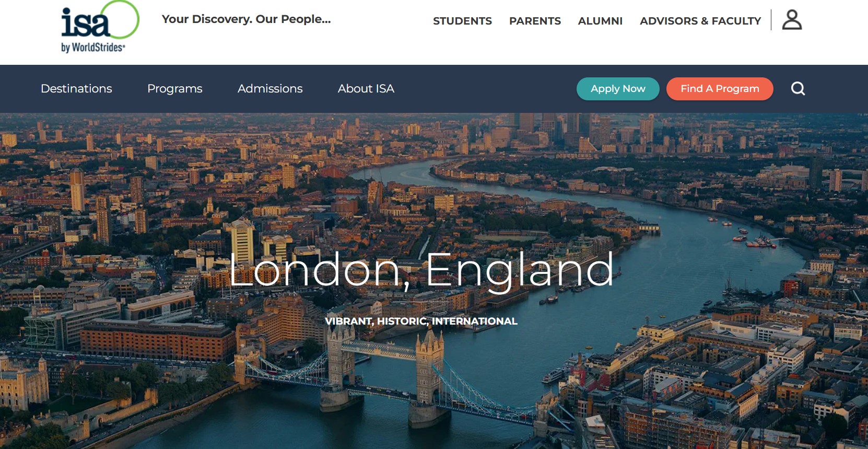868x449 pixels.
Task: Open the Admissions menu item
Action: point(270,89)
